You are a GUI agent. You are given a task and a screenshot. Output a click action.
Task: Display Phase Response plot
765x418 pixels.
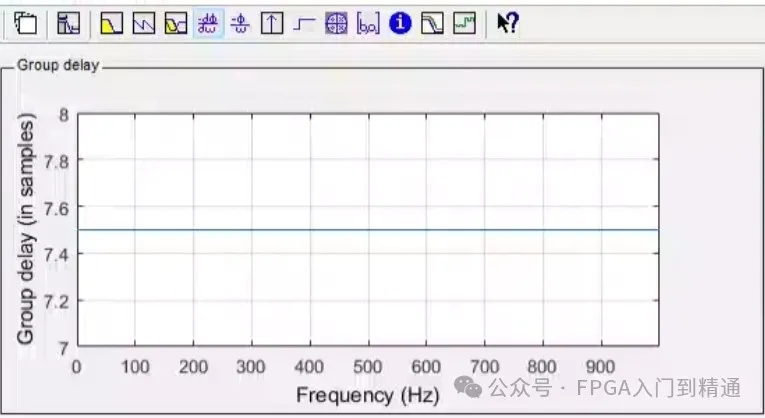(x=144, y=23)
